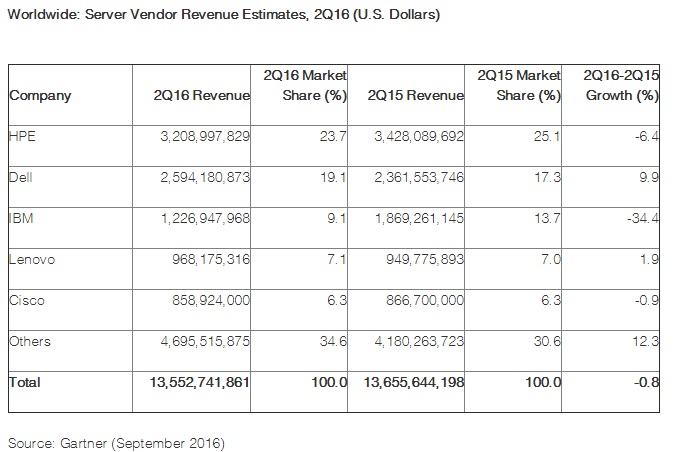Select HPE 2Q15 revenue 3,428,089,692
The height and width of the screenshot is (452, 686).
click(x=419, y=137)
